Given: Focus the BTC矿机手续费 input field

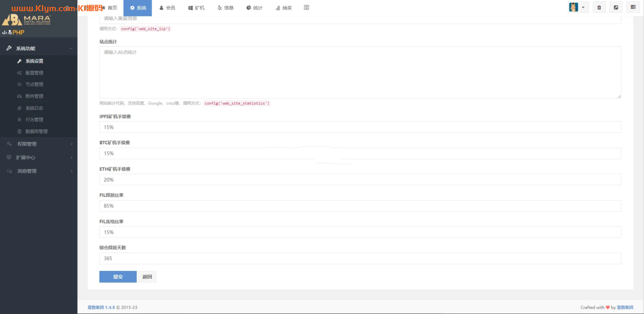Looking at the screenshot, I should (360, 153).
